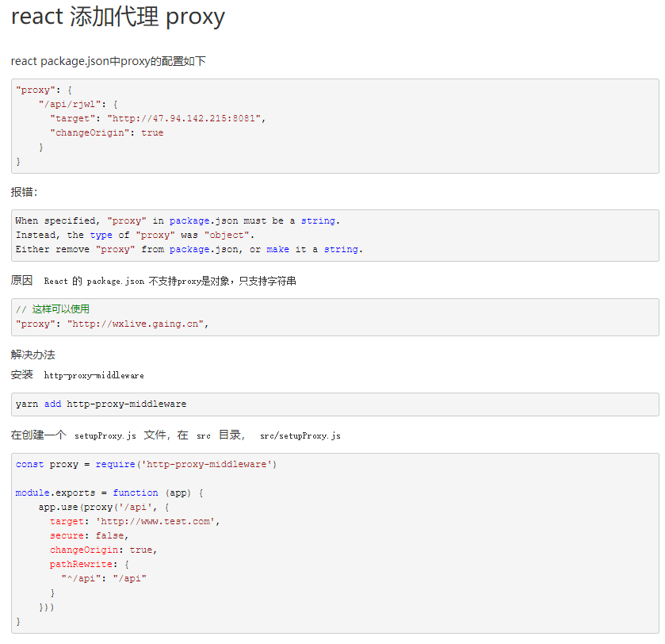Click the inline "http-proxy-middleware" text after 安装
Screen dimensions: 665x644
(x=94, y=375)
